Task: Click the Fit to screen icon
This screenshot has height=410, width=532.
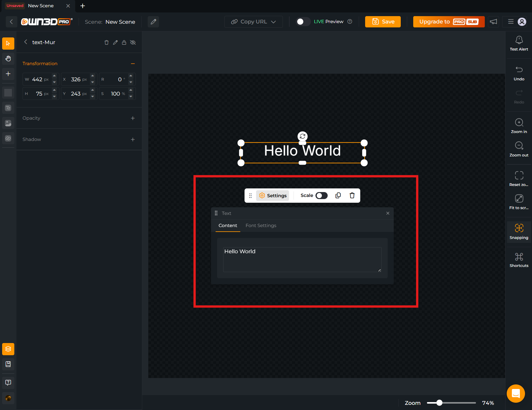Action: coord(519,199)
